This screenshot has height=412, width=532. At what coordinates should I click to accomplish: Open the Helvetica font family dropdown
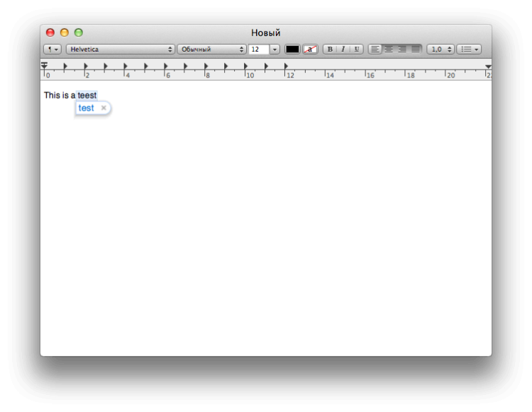pos(121,50)
